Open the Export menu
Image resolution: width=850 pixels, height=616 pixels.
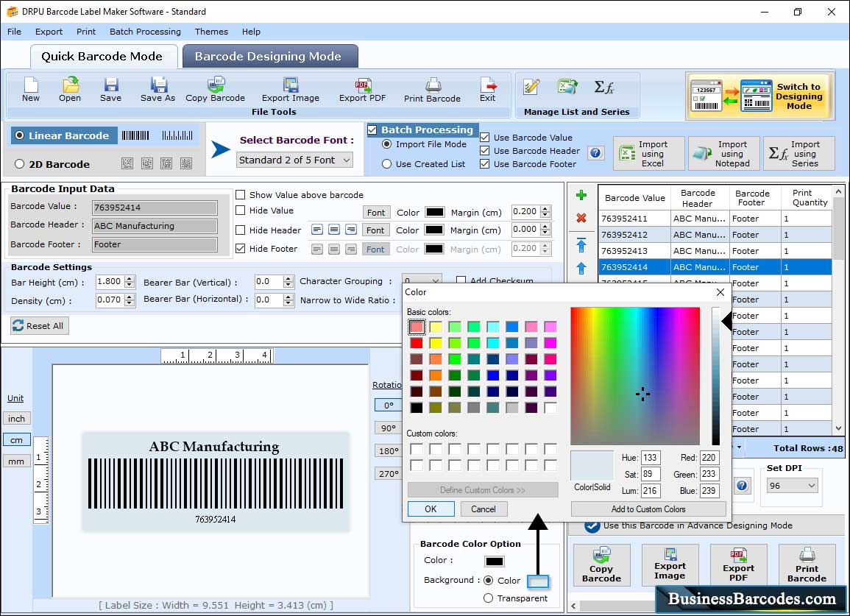tap(49, 32)
